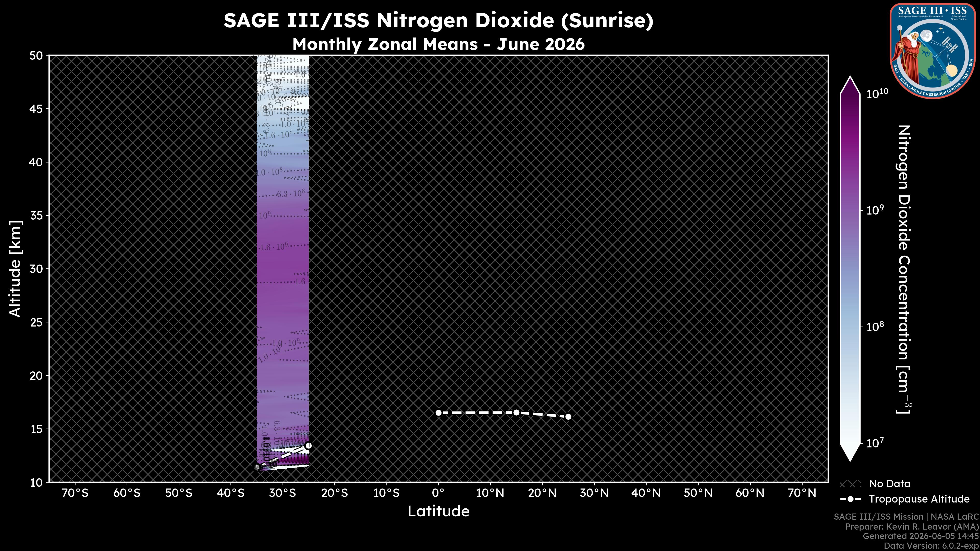Click the 50°N latitude tick label
980x551 pixels.
[x=698, y=493]
